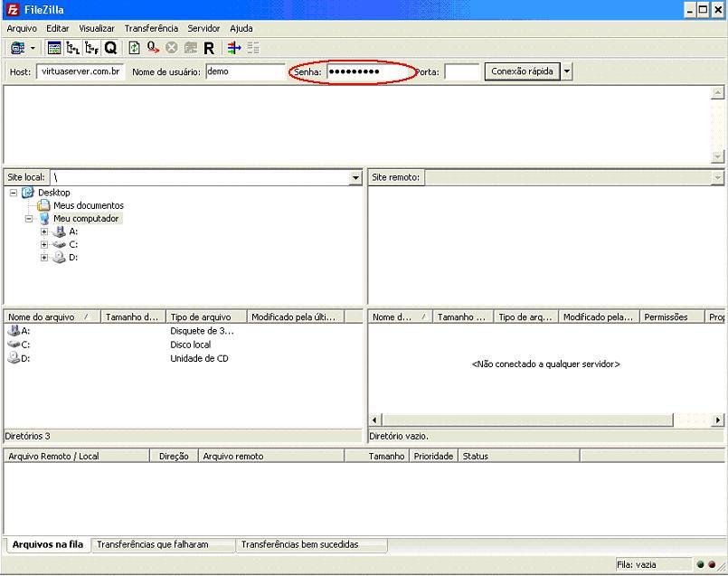Disconnect from server icon
The height and width of the screenshot is (576, 728).
coord(190,48)
